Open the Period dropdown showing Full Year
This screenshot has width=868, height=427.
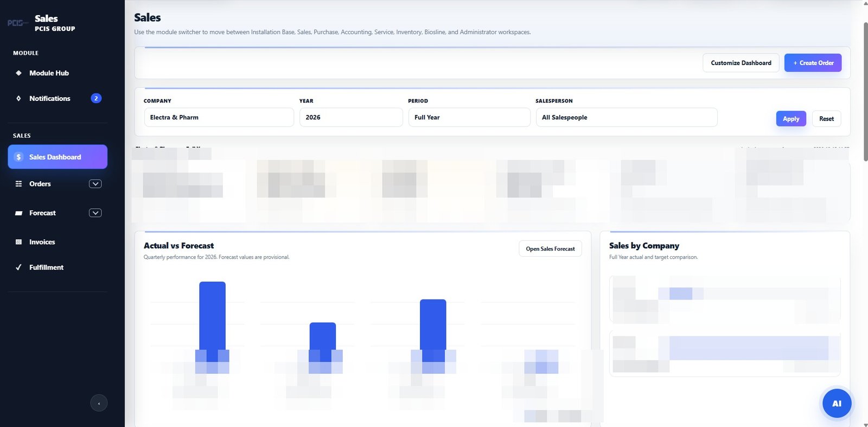(469, 117)
